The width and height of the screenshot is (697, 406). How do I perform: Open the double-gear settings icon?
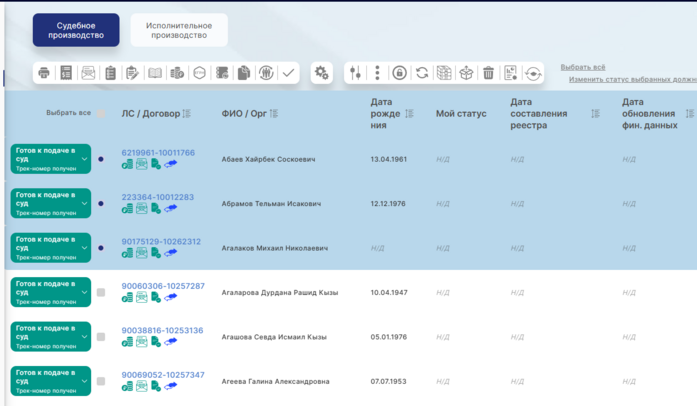click(321, 73)
